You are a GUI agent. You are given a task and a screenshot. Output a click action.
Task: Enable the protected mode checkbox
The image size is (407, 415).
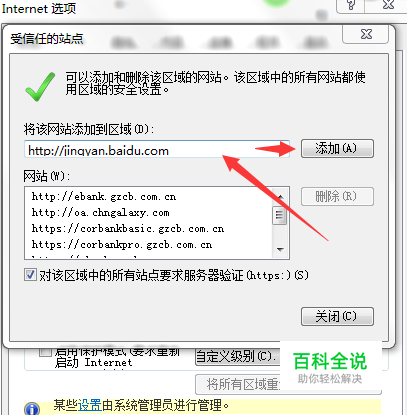45,351
